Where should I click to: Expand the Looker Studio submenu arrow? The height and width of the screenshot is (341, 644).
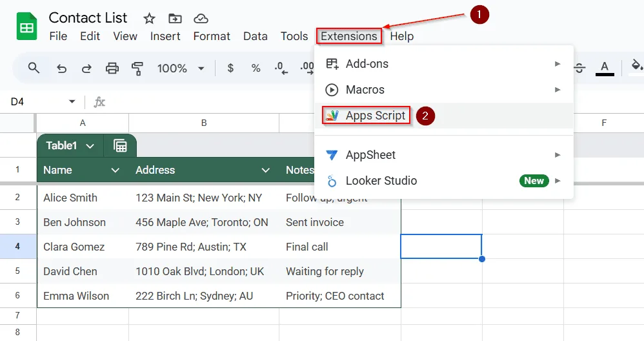tap(558, 181)
